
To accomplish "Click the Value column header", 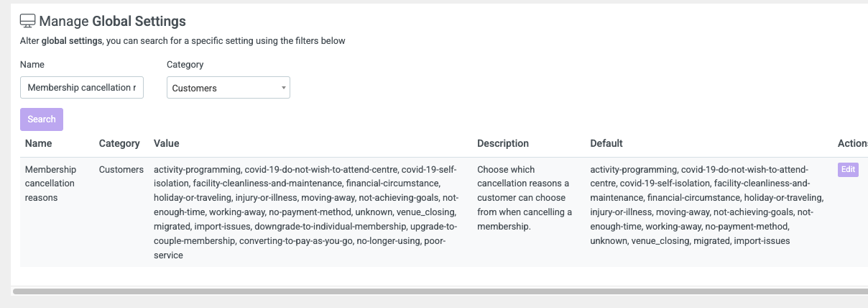I will 167,143.
